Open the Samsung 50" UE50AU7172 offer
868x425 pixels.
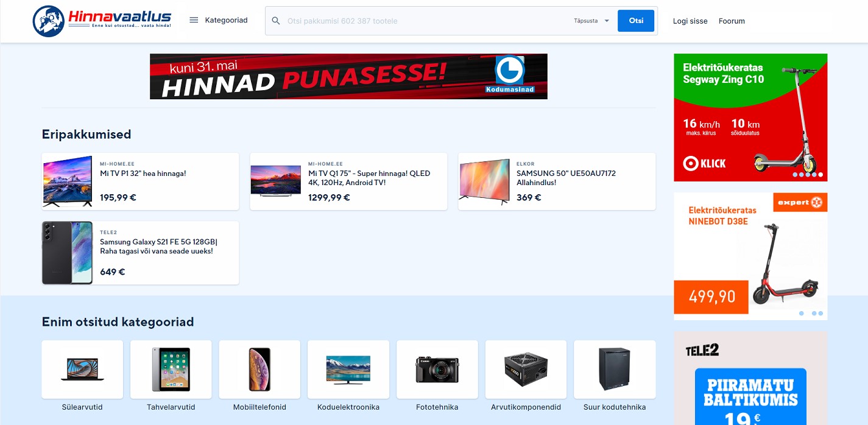click(x=557, y=181)
